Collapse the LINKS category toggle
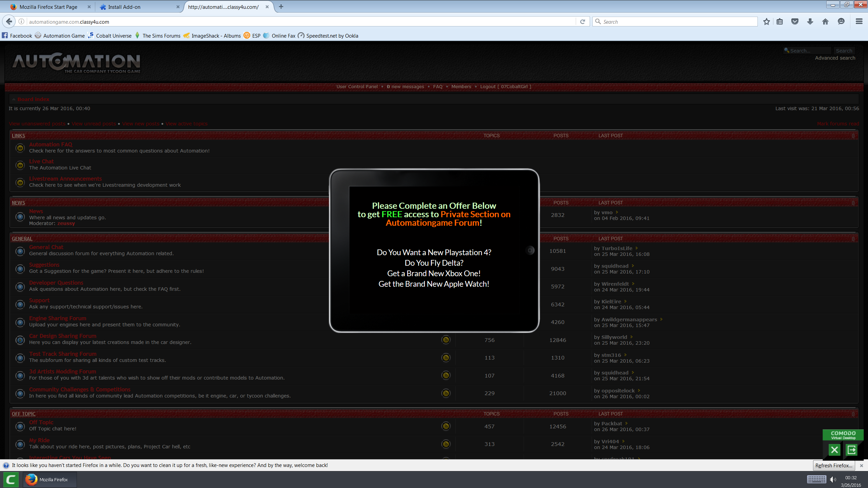 point(853,136)
